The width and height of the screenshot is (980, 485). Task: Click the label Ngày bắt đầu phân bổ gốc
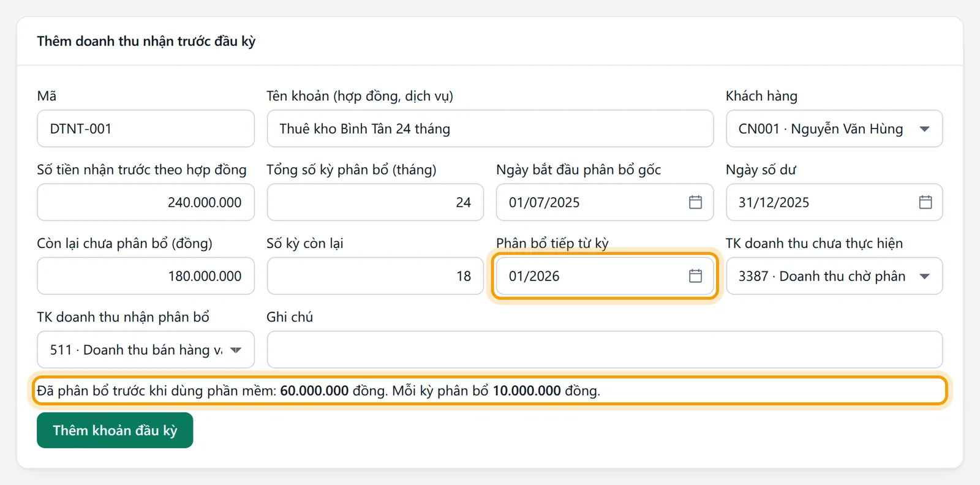(579, 170)
